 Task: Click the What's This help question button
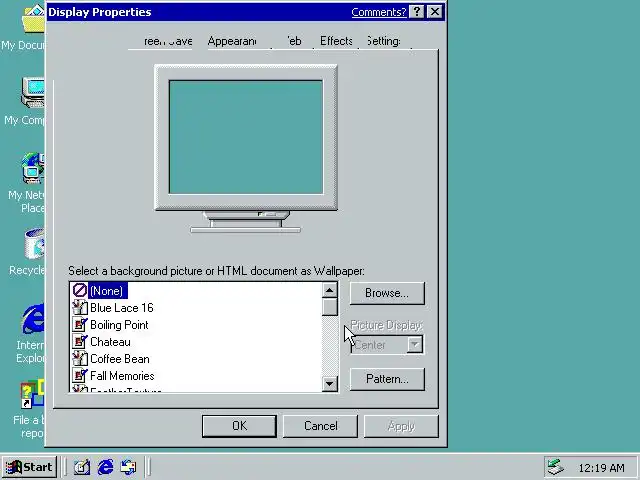point(417,12)
